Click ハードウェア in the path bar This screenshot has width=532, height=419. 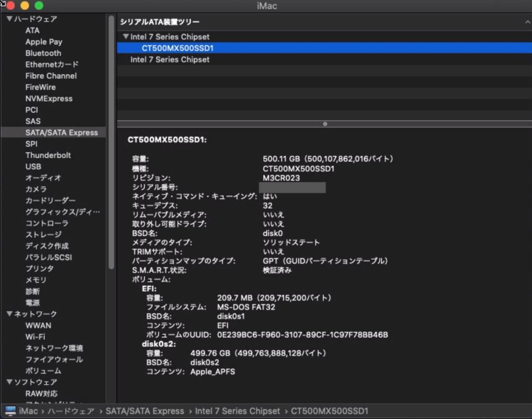coord(71,411)
